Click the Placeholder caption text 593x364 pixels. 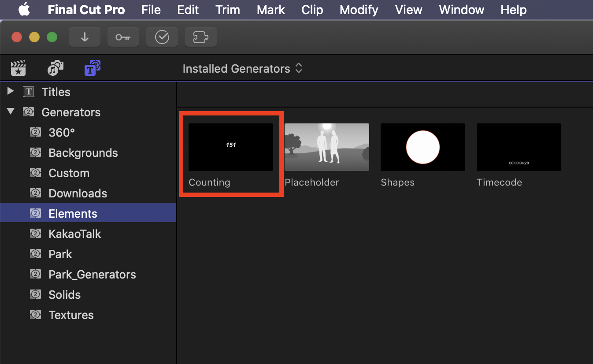(312, 182)
